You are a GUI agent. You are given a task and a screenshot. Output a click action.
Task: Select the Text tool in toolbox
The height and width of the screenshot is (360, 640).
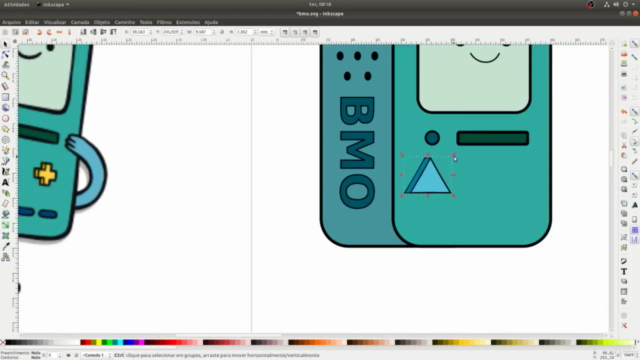pos(5,182)
